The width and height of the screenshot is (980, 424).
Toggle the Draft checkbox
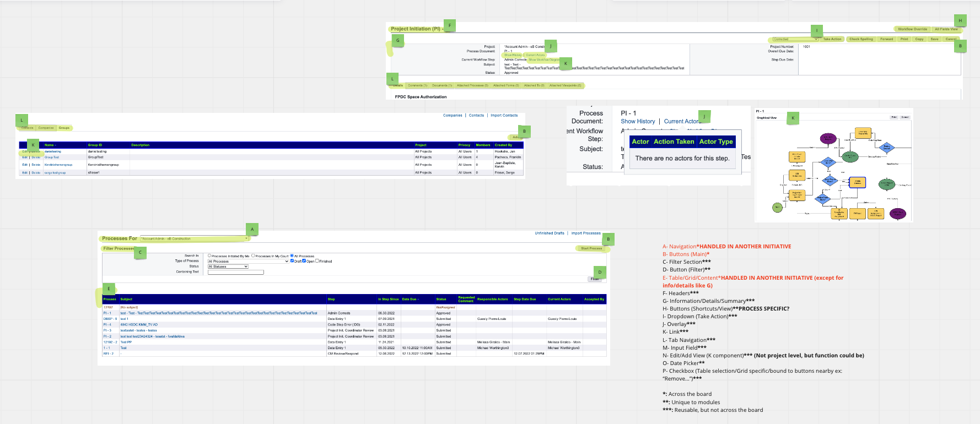coord(292,261)
